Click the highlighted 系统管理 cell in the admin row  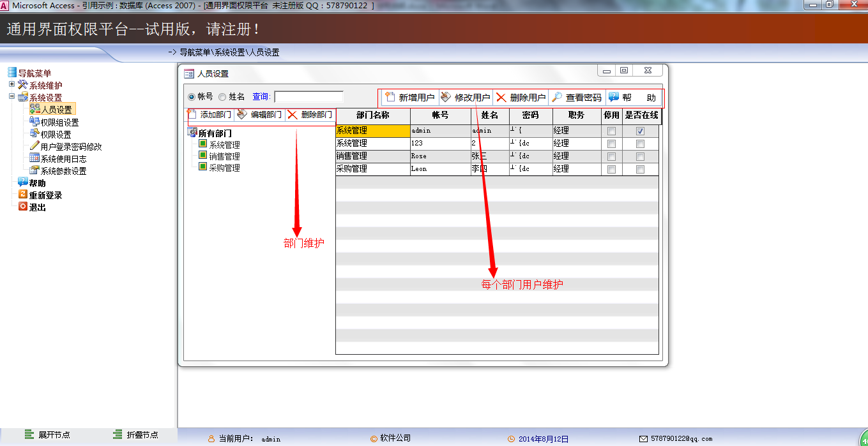tap(373, 131)
